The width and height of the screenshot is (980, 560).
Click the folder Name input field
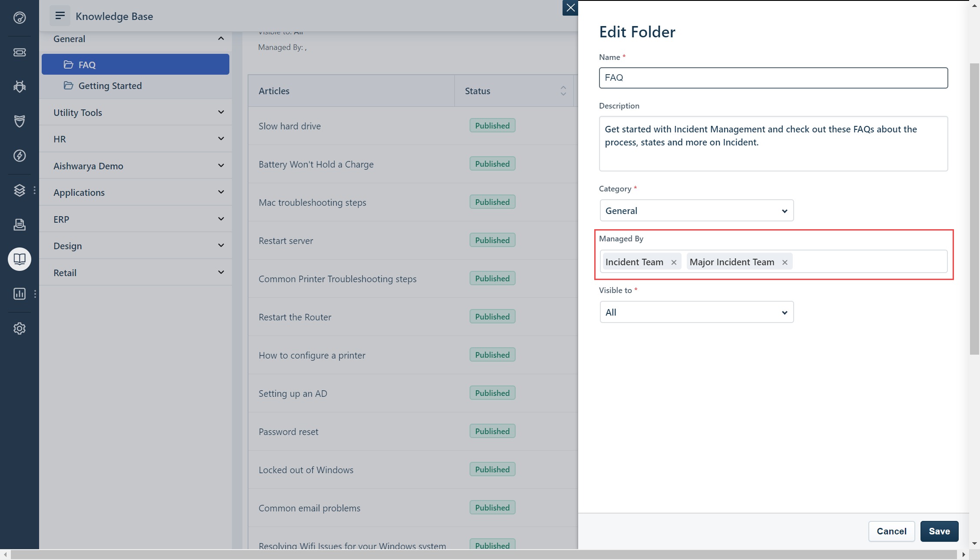point(773,78)
